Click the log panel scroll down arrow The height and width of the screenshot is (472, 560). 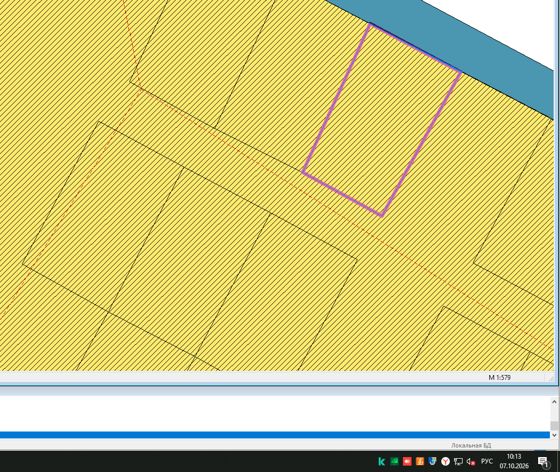click(x=554, y=435)
